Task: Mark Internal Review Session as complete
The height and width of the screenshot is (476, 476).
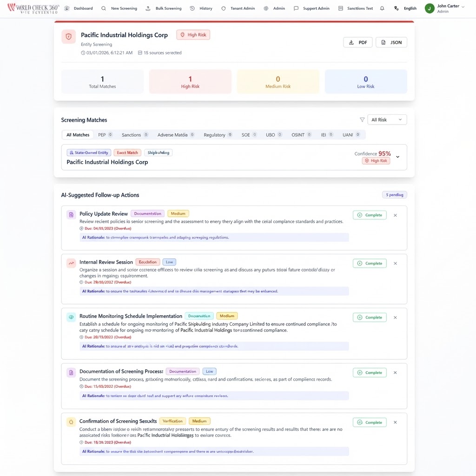Action: 370,263
